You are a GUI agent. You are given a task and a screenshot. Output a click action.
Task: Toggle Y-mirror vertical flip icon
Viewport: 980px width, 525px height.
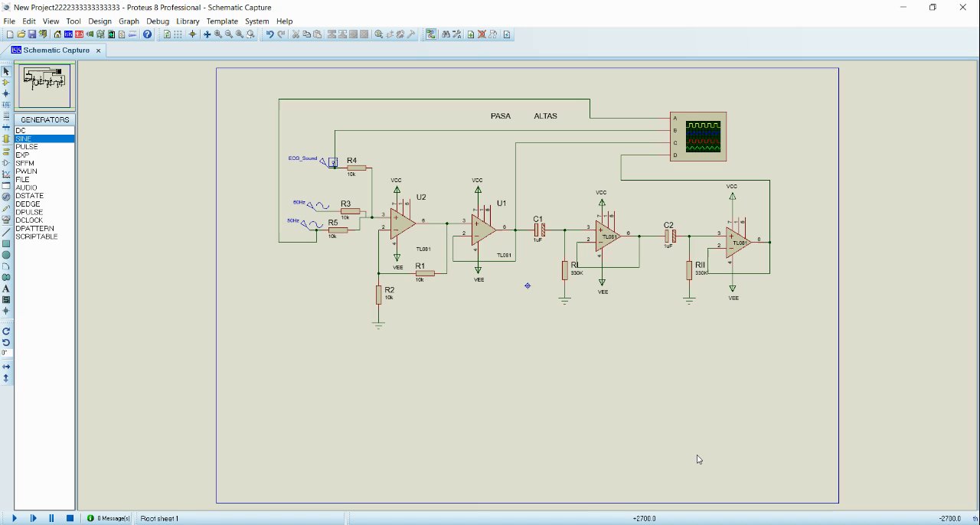tap(6, 378)
